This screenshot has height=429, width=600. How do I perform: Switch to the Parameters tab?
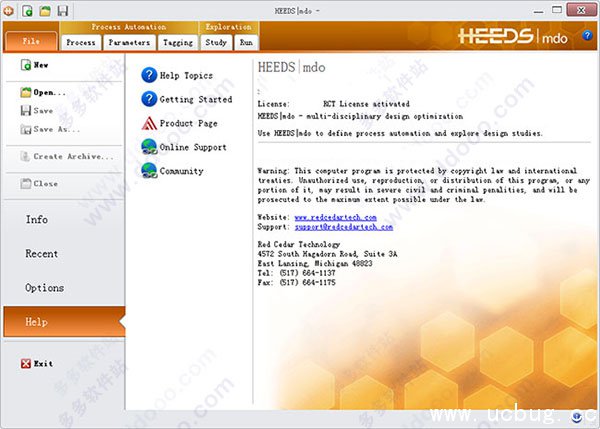(129, 42)
